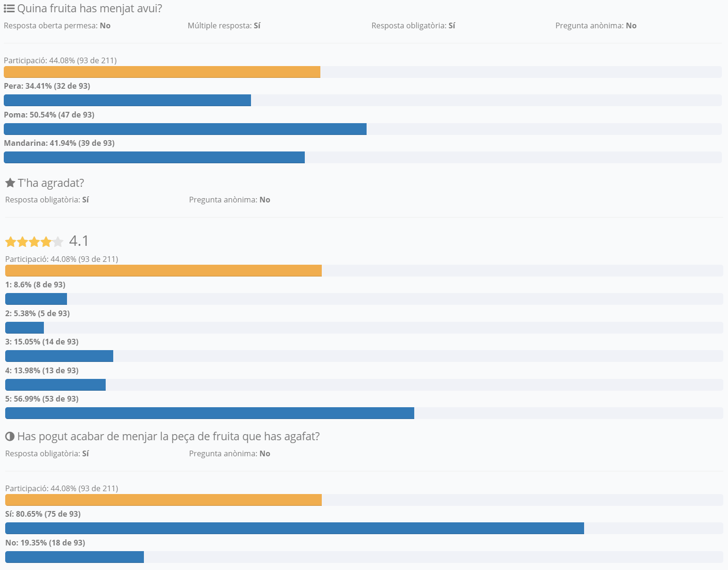Click the half-circle icon beside the last question
728x570 pixels.
click(10, 436)
